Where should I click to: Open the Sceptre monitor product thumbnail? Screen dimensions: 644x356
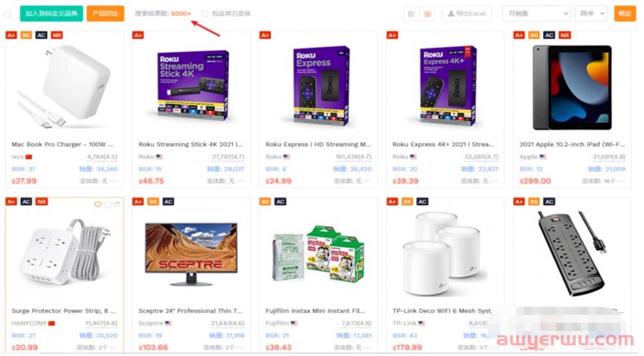(191, 254)
